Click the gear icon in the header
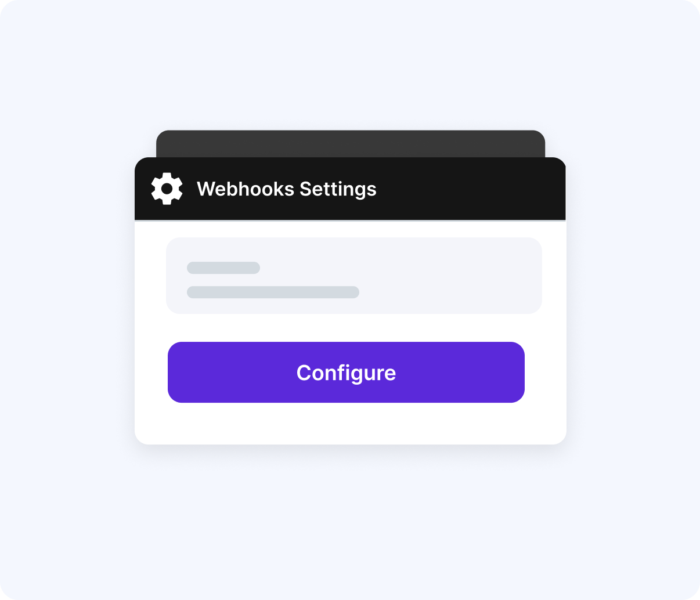Screen dimensions: 700x600 tap(167, 189)
